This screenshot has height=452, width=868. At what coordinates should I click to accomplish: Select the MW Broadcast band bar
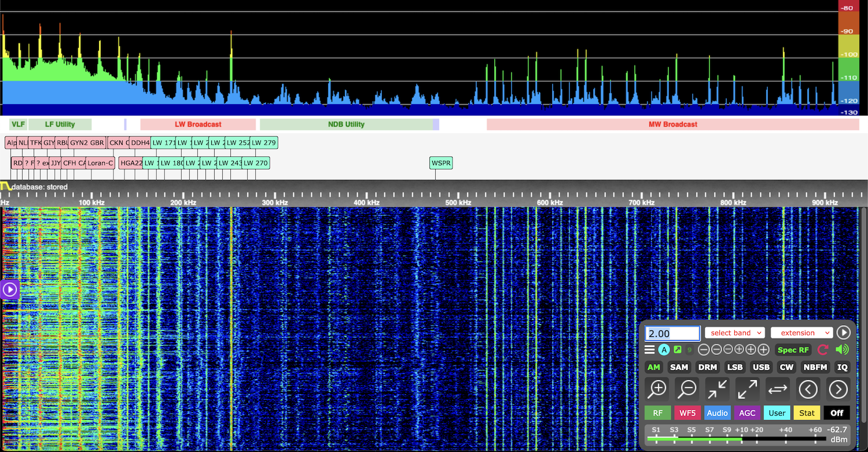pyautogui.click(x=672, y=124)
